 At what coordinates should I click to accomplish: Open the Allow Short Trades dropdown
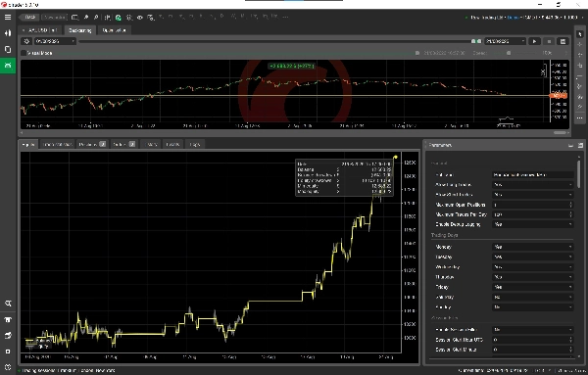pos(532,195)
